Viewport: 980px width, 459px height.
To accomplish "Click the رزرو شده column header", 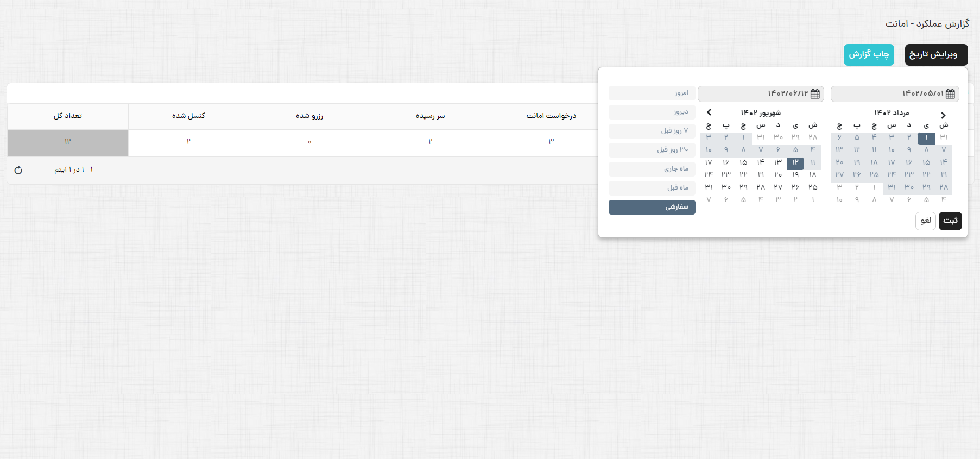I will coord(309,116).
